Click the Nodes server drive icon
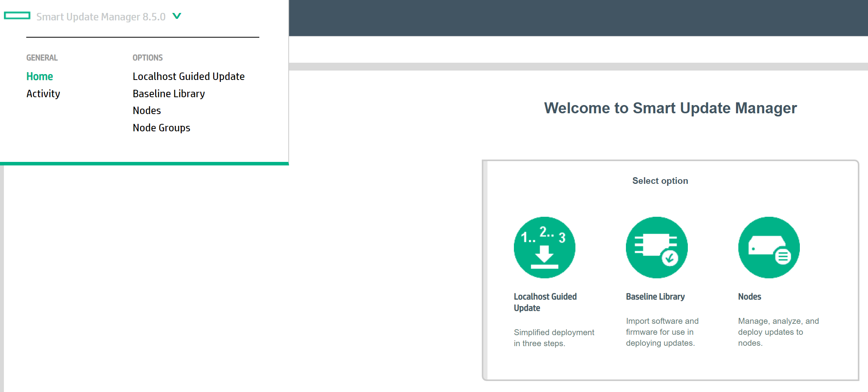This screenshot has height=392, width=868. coord(769,247)
